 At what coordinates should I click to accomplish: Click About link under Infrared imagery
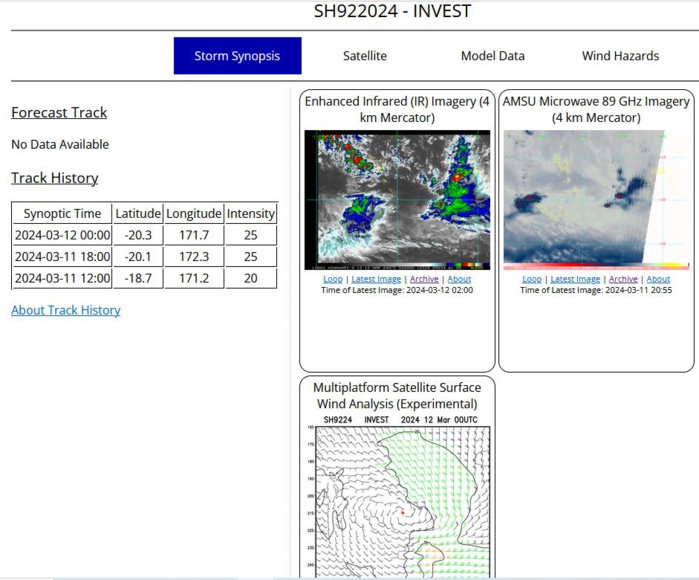coord(459,279)
